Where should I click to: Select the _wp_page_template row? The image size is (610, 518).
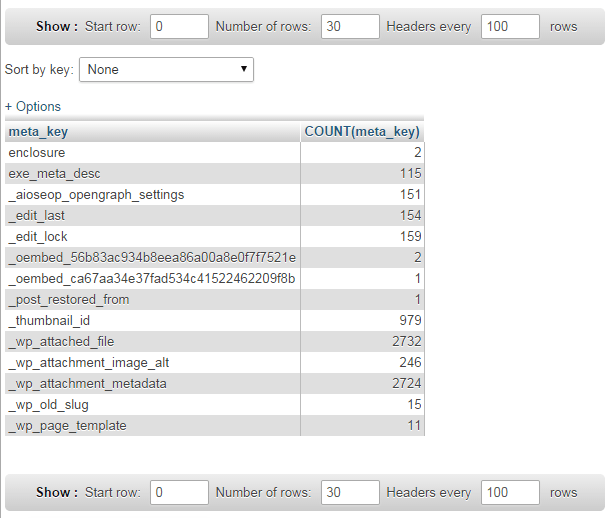[x=67, y=425]
